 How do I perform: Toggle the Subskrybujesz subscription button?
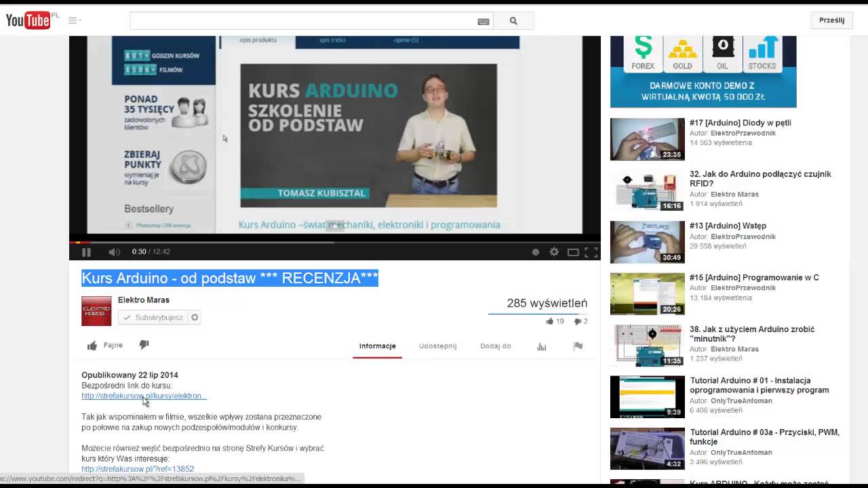[153, 317]
